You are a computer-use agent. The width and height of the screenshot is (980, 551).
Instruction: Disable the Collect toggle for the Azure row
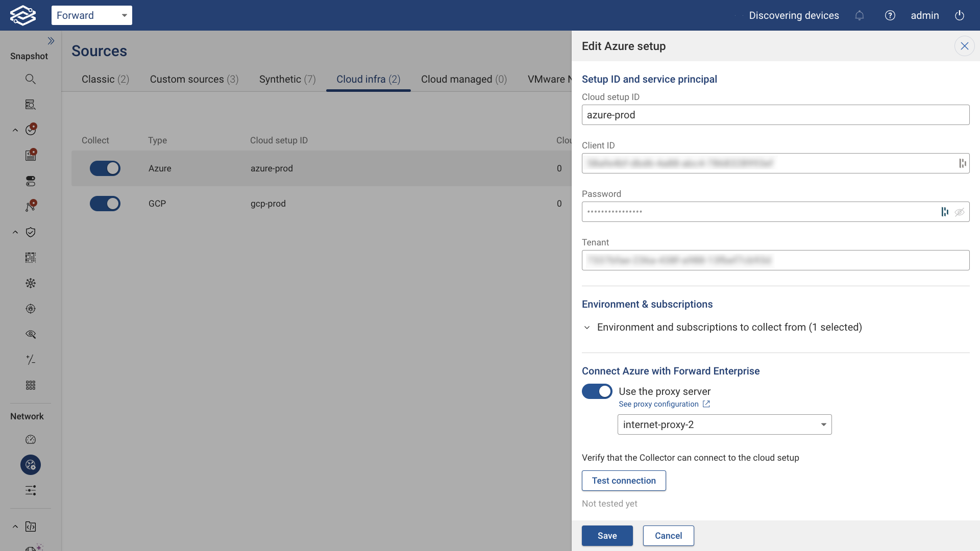(x=105, y=168)
